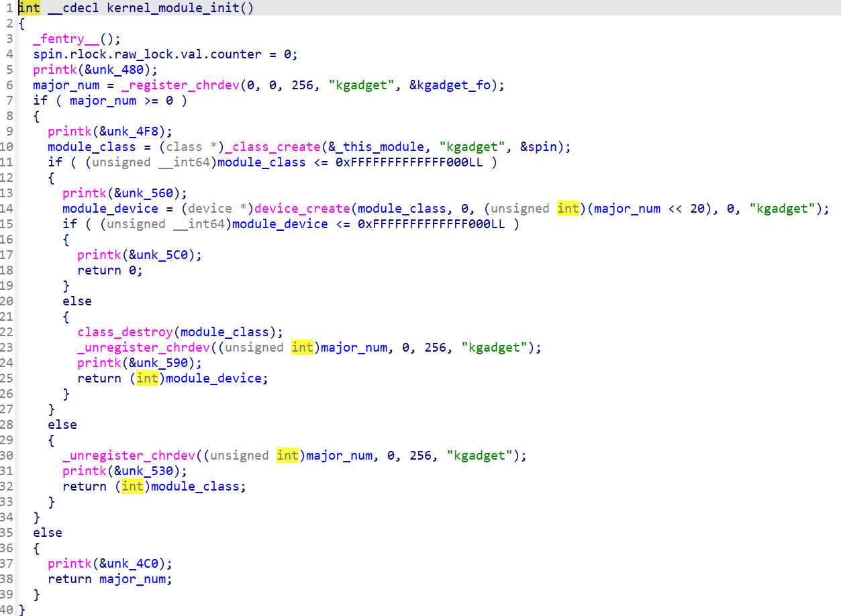Select _unregister_chrdev call on line 30
The height and width of the screenshot is (616, 841).
pos(129,456)
